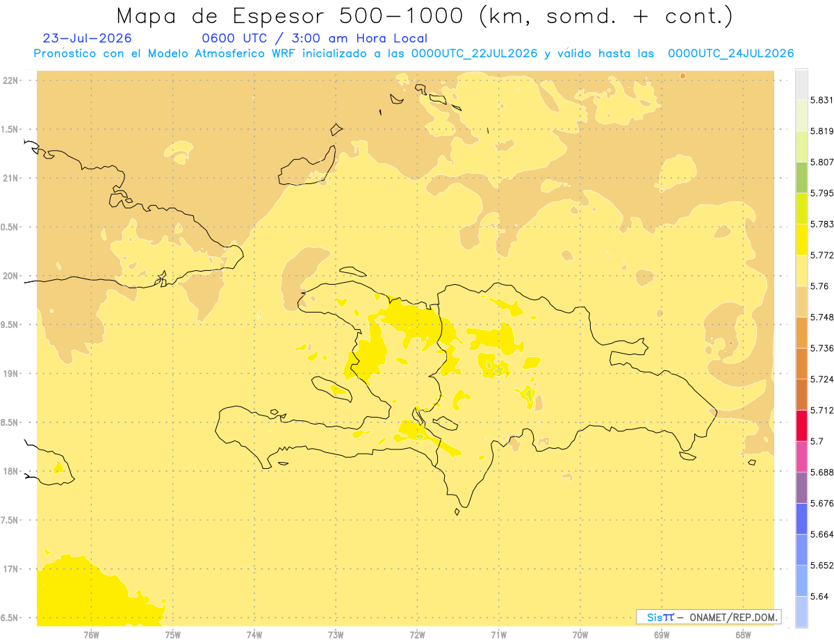Viewport: 834px width, 644px height.
Task: Click the '75W' longitude label
Action: tap(173, 635)
